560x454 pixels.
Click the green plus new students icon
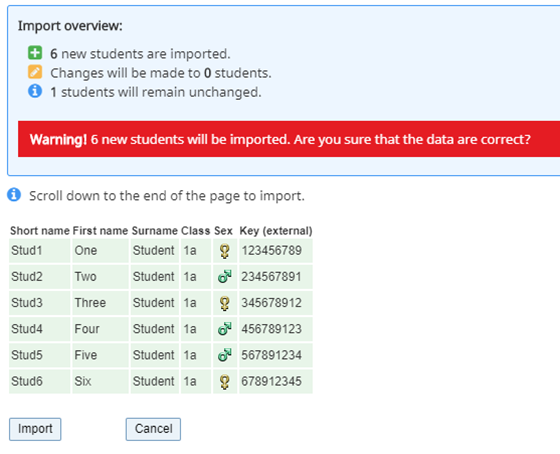coord(35,53)
